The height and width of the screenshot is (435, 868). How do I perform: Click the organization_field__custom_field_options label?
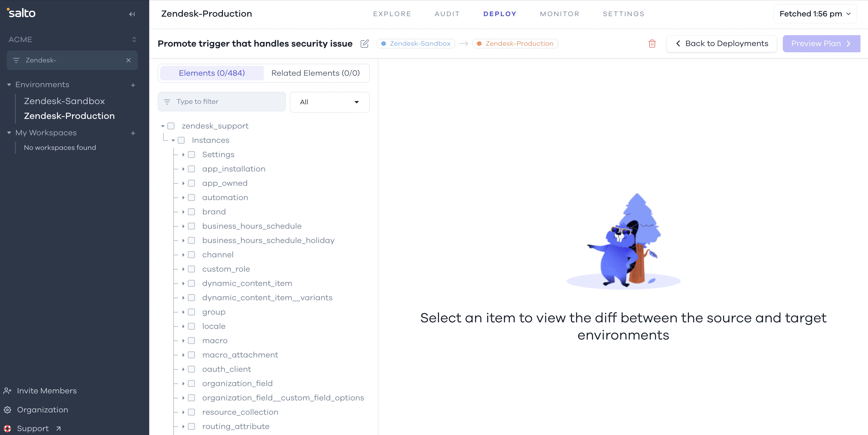click(283, 398)
